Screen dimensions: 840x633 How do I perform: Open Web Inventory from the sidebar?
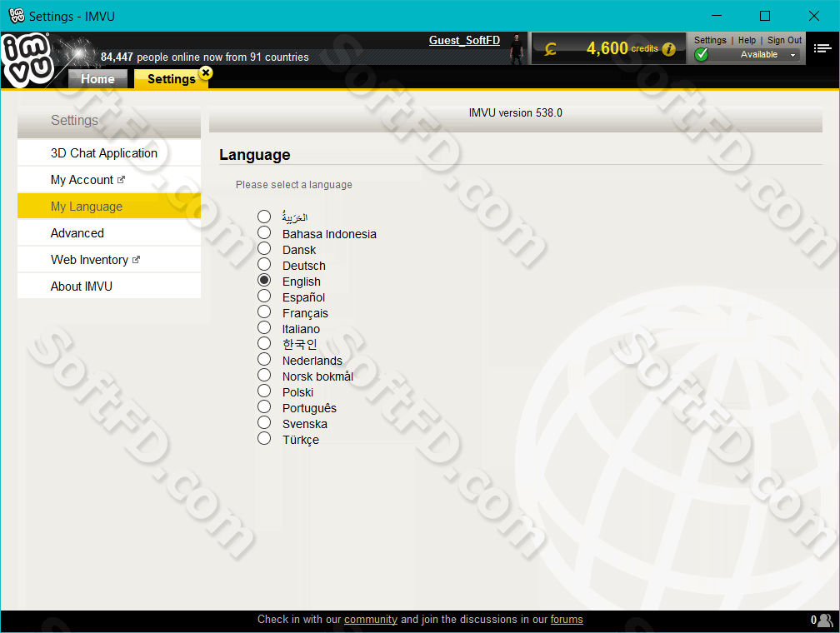coord(109,260)
